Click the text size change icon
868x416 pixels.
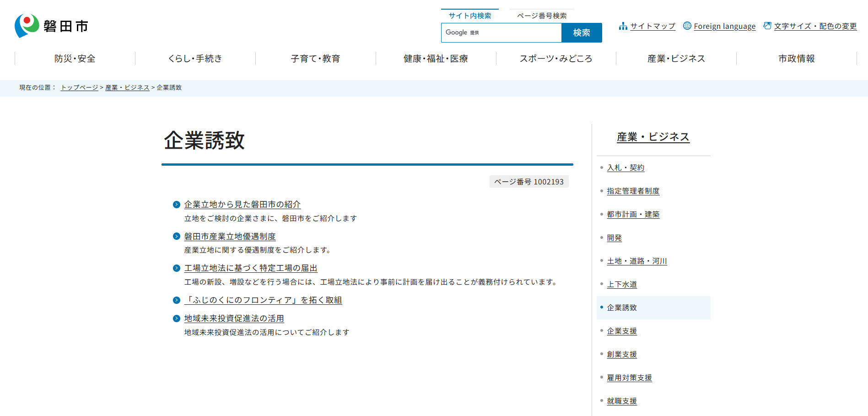767,26
